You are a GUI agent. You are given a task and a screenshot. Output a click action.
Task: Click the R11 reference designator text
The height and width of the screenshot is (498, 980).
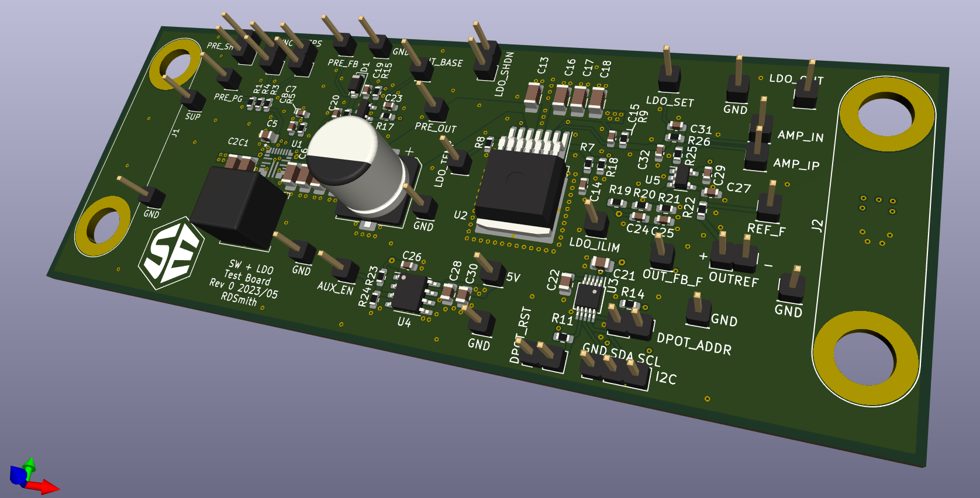point(563,319)
